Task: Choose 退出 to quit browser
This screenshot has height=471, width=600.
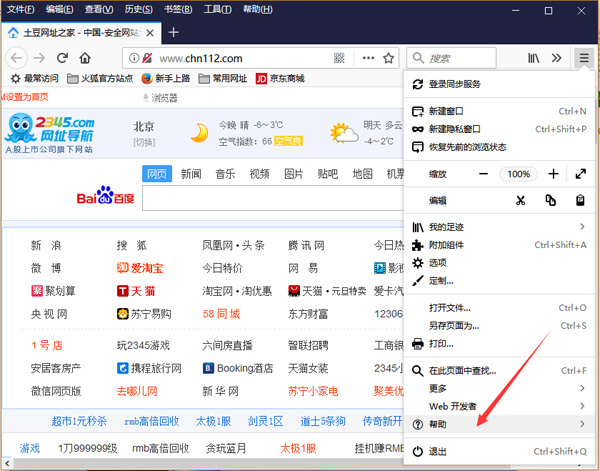Action: 499,451
